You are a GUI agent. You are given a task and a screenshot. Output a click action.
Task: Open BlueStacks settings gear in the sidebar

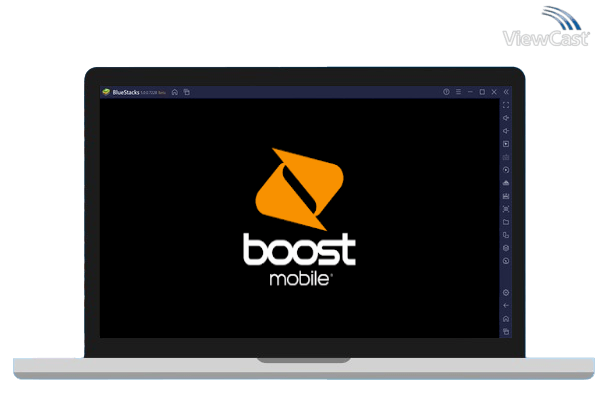(506, 293)
